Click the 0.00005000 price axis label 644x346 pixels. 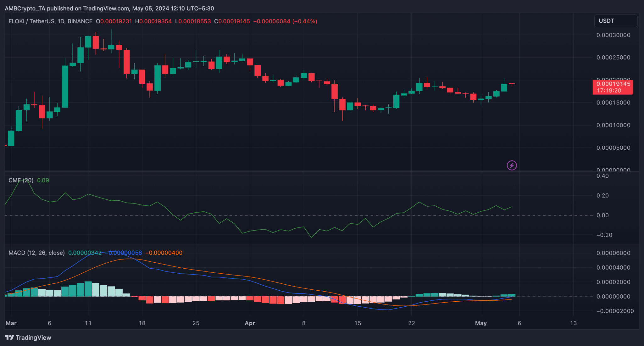(x=613, y=148)
